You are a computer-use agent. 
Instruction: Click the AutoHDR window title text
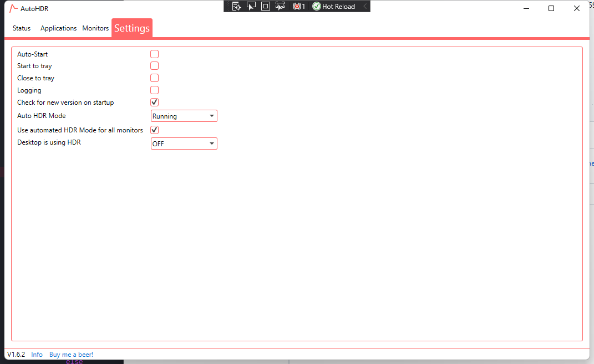click(x=34, y=8)
